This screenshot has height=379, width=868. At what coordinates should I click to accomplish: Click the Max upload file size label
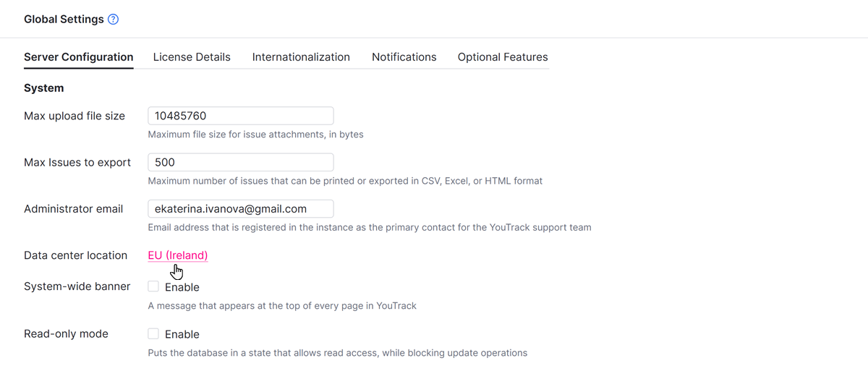coord(75,116)
